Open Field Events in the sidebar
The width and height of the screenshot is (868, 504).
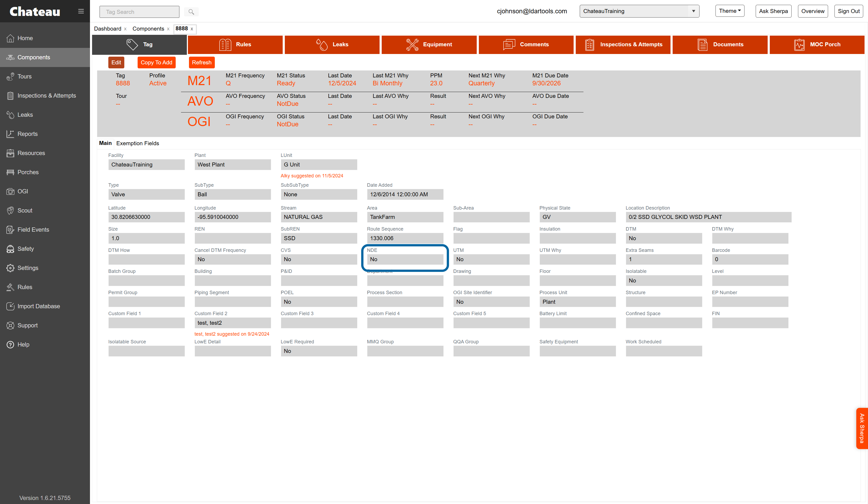tap(45, 230)
